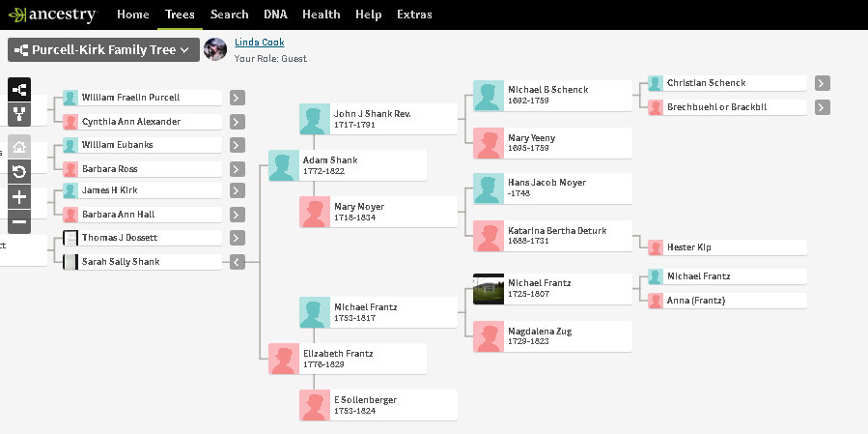Open Linda Cook profile link
Screen dimensions: 868x434
(259, 43)
